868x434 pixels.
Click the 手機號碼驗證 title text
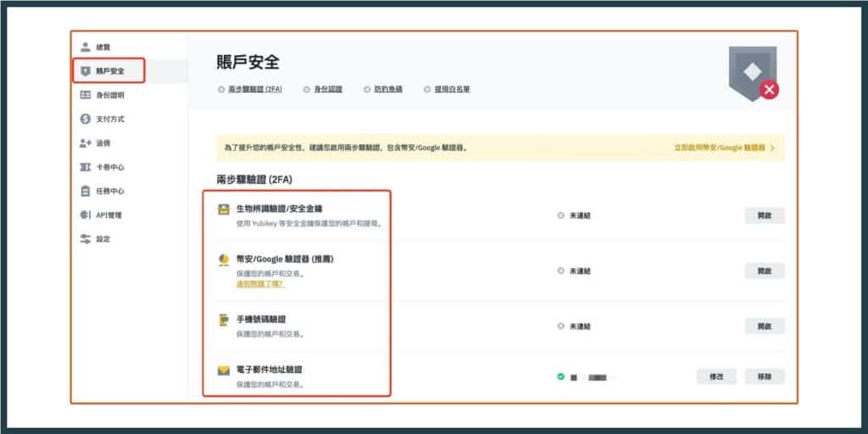[261, 320]
